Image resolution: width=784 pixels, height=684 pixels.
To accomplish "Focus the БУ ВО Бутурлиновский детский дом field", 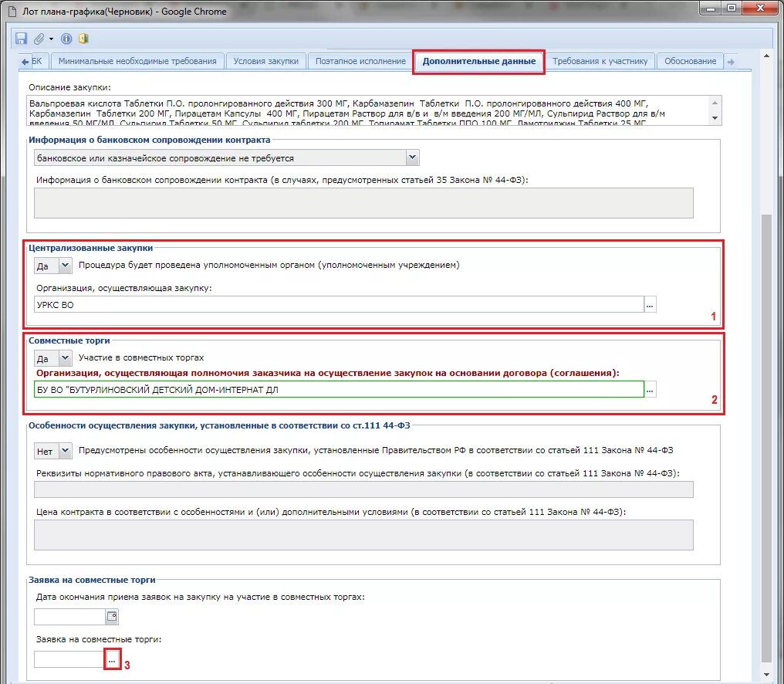I will 339,390.
